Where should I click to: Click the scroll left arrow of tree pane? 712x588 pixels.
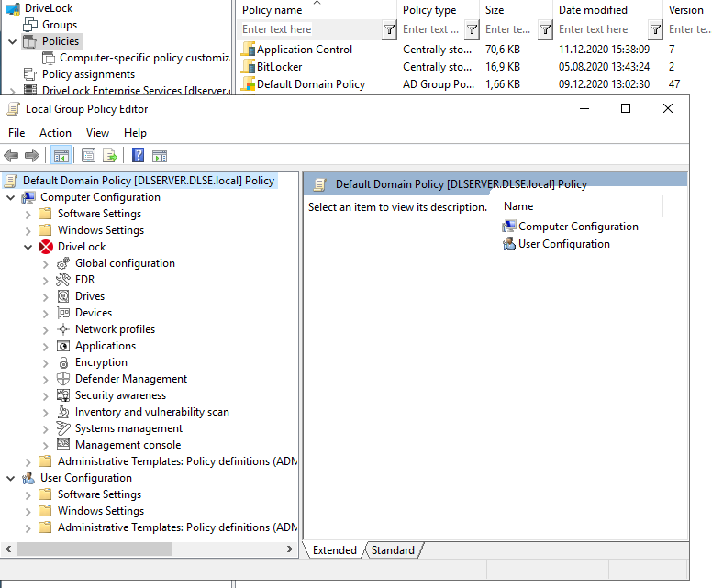click(x=8, y=549)
